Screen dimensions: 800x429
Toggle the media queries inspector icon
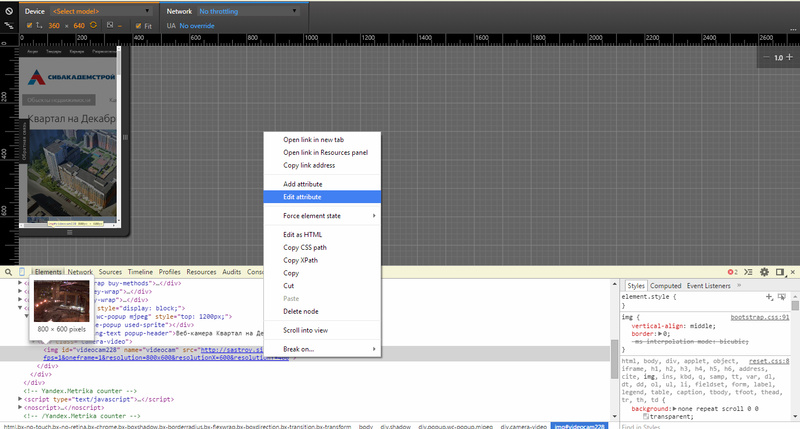(7, 25)
